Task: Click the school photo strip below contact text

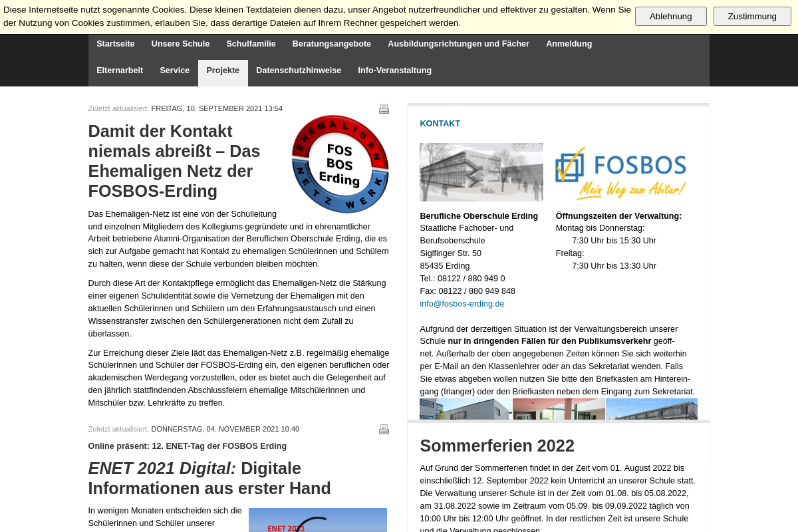Action: point(559,409)
